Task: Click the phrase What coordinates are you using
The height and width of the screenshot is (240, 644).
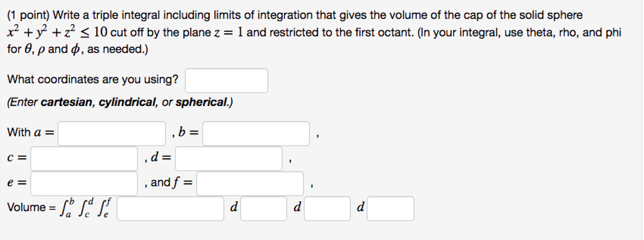Action: coord(93,79)
